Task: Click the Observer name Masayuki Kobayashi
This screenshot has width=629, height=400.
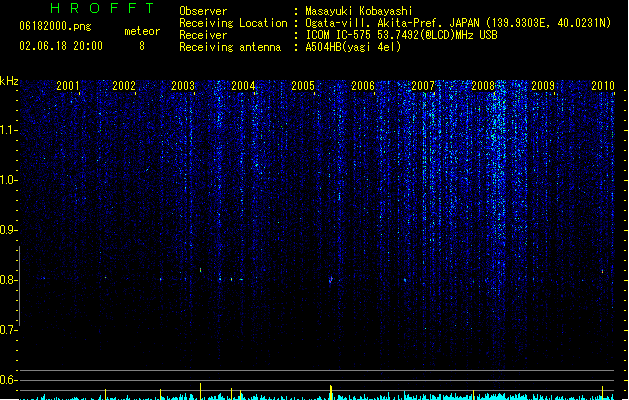Action: (359, 11)
